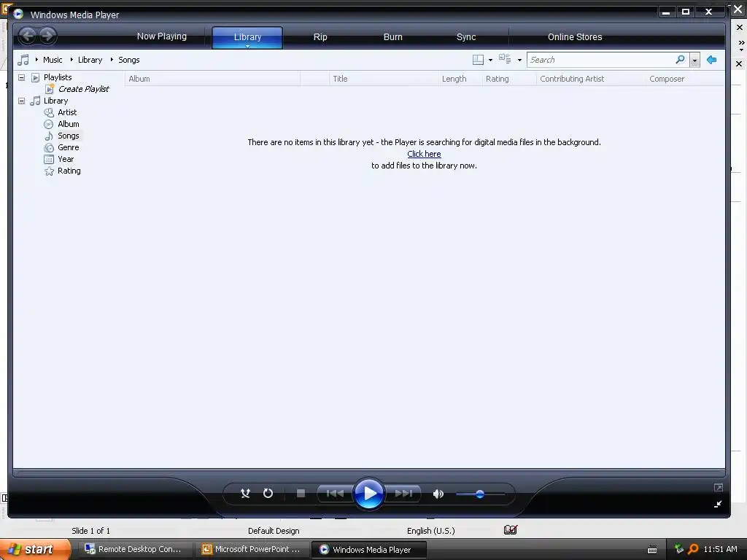747x560 pixels.
Task: Open the Burn tab
Action: (393, 36)
